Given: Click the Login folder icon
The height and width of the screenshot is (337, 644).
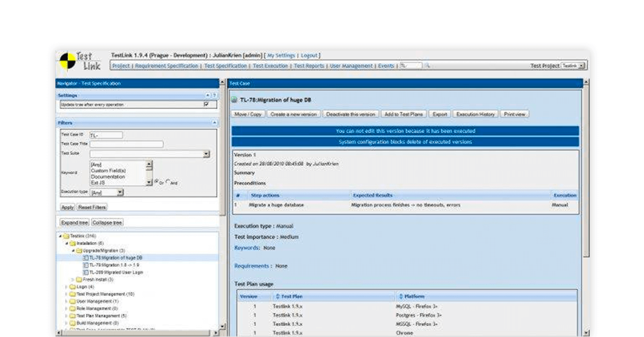Looking at the screenshot, I should (72, 287).
